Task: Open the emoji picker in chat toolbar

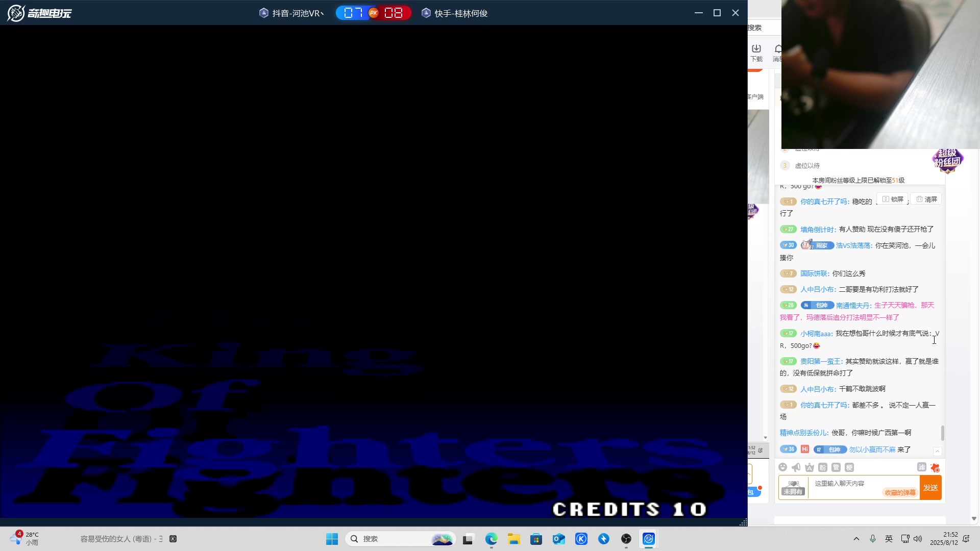Action: coord(782,467)
